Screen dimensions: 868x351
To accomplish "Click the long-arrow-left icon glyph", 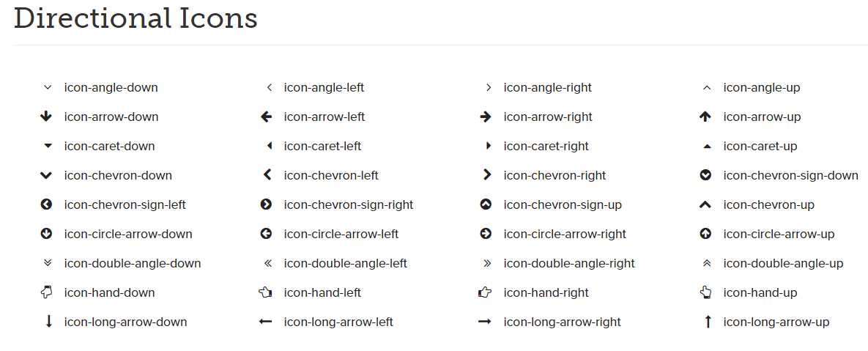I will (x=266, y=322).
